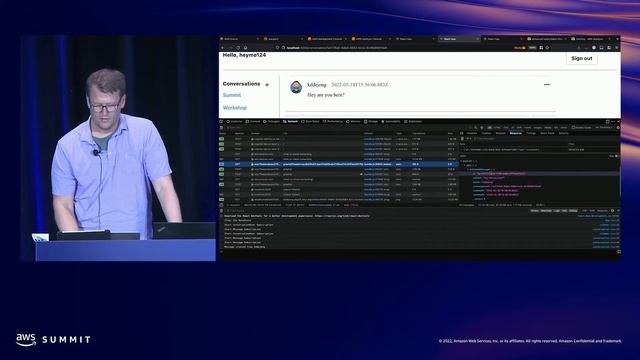Show the Cookies tab of request details

pos(486,133)
